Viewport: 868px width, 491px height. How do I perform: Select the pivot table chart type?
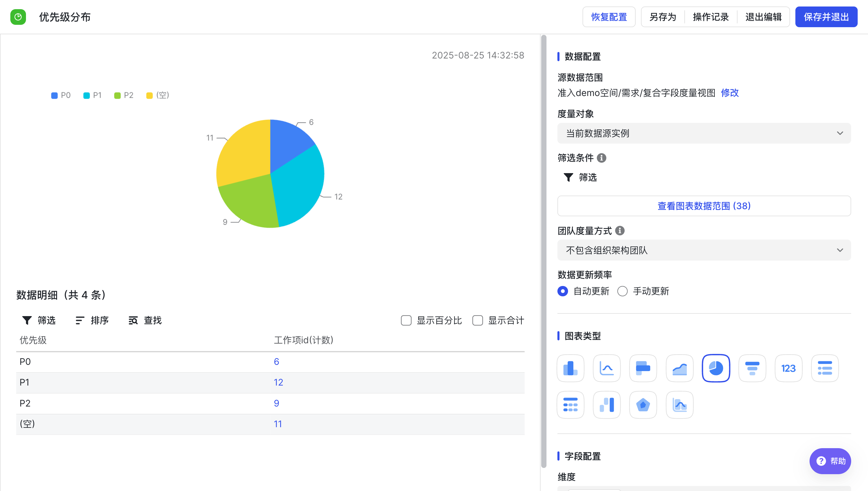(x=570, y=405)
